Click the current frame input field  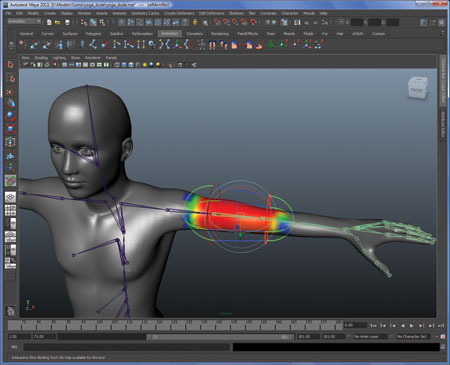pos(355,325)
